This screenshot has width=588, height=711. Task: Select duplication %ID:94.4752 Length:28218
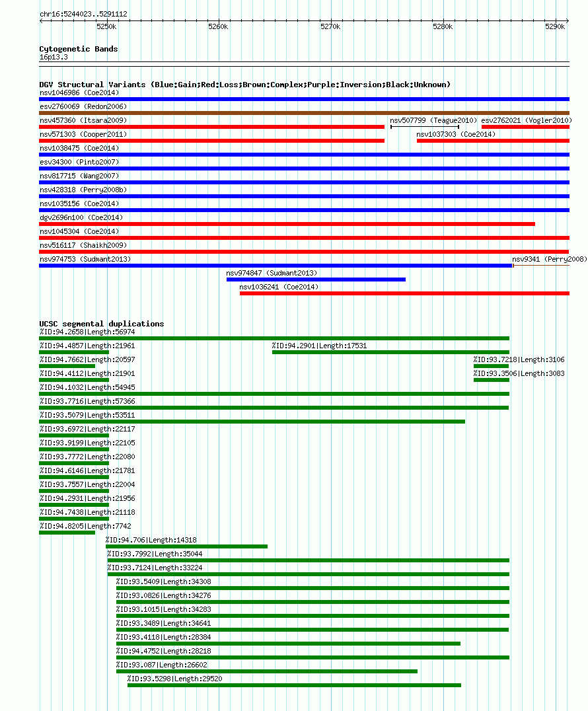point(163,651)
